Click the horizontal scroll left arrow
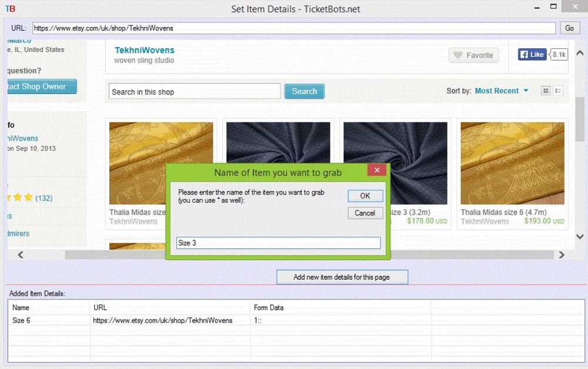Screen dimensions: 588x369 [x=21, y=255]
